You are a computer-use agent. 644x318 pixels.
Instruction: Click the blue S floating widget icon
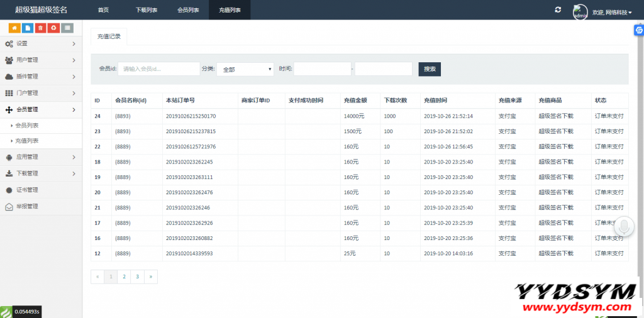click(x=638, y=30)
